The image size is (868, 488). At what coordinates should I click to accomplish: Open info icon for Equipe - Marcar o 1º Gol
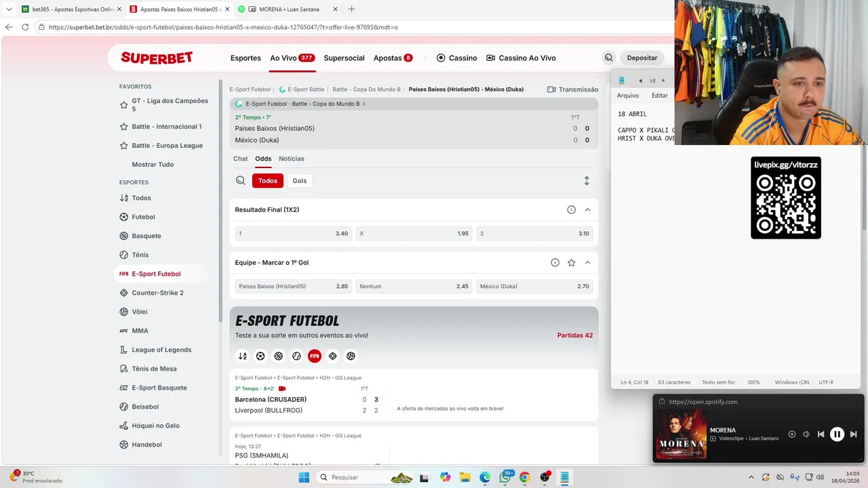click(x=555, y=262)
